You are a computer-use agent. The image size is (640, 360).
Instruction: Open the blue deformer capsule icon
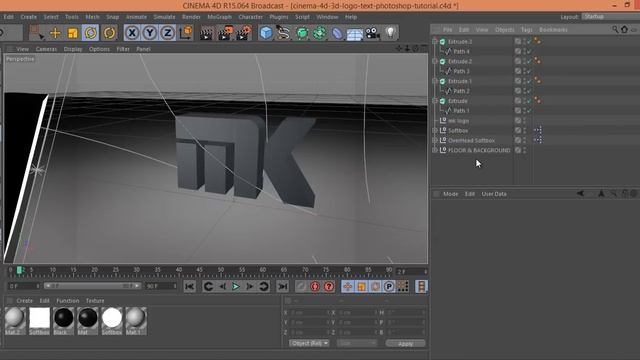(x=337, y=33)
